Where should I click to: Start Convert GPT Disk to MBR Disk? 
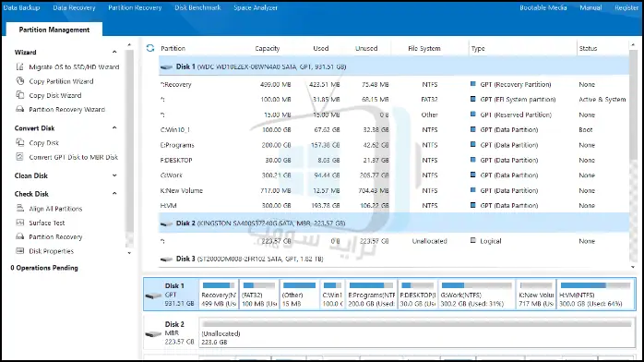(74, 157)
